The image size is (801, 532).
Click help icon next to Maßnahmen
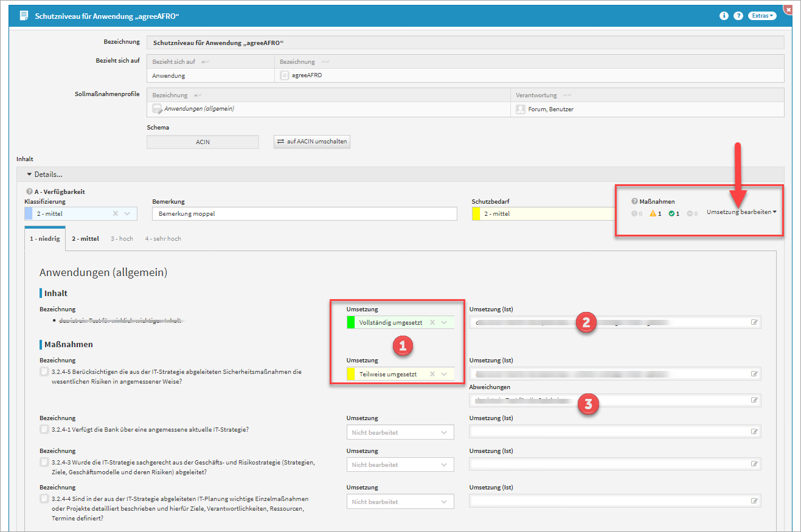(634, 201)
